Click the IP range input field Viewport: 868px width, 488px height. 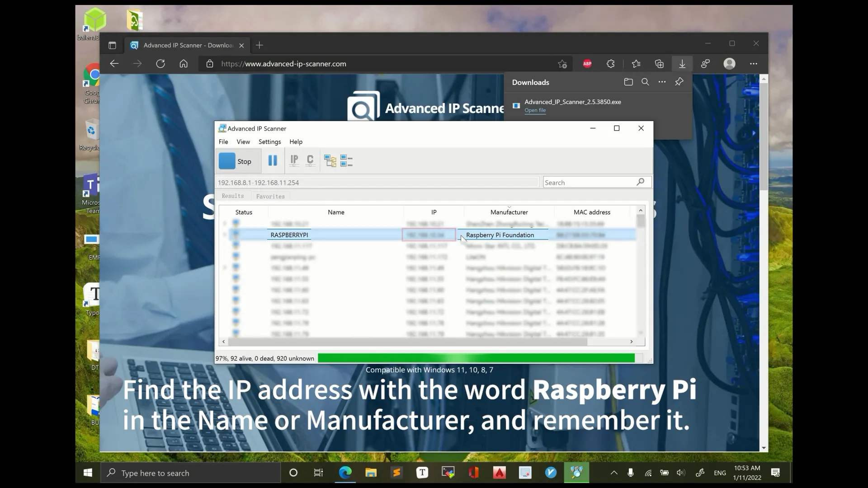click(377, 183)
